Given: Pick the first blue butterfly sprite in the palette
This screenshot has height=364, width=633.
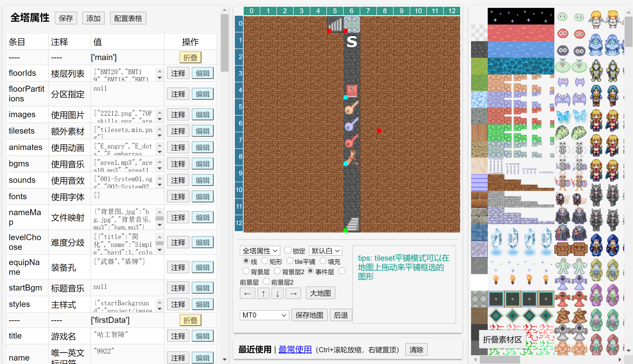Looking at the screenshot, I should pyautogui.click(x=563, y=116).
